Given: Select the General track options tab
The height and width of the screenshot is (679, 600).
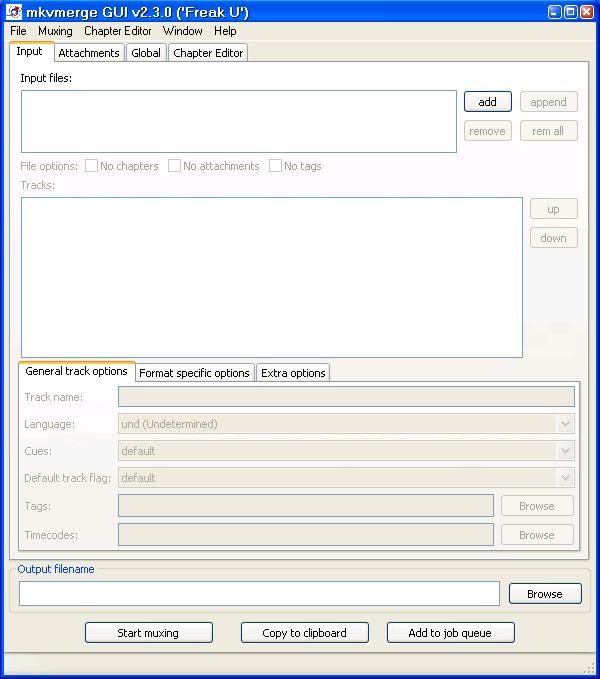Looking at the screenshot, I should (x=77, y=371).
